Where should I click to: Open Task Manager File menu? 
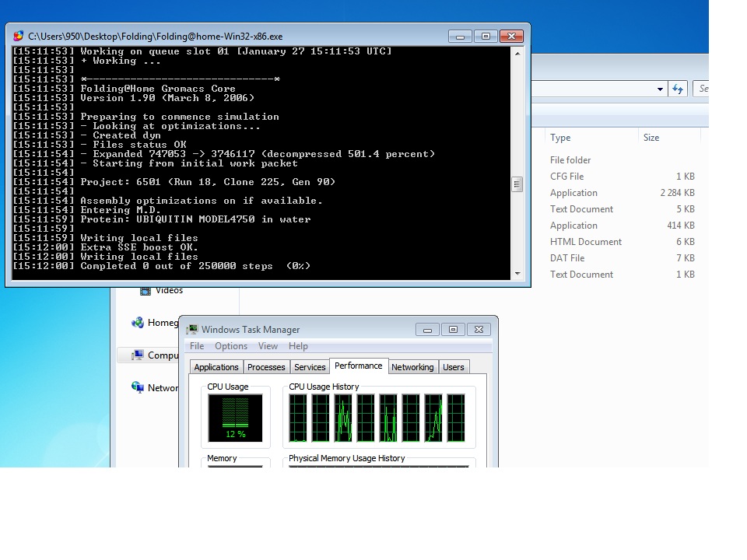197,346
